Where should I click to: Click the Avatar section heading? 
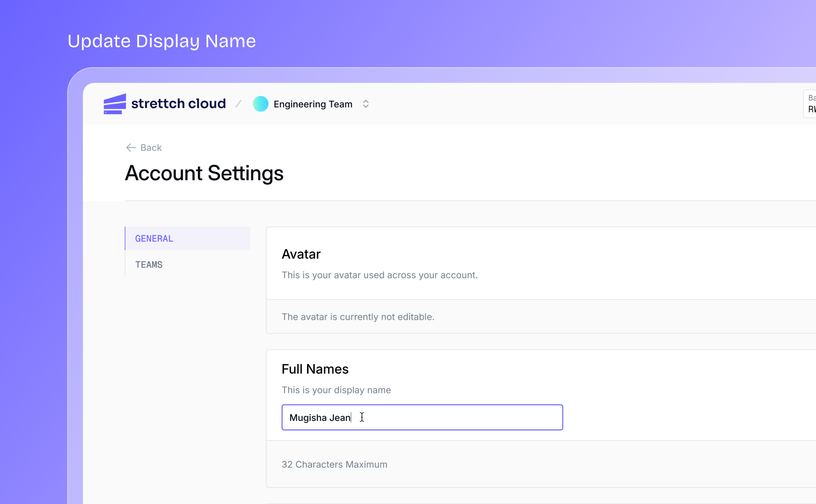click(301, 254)
